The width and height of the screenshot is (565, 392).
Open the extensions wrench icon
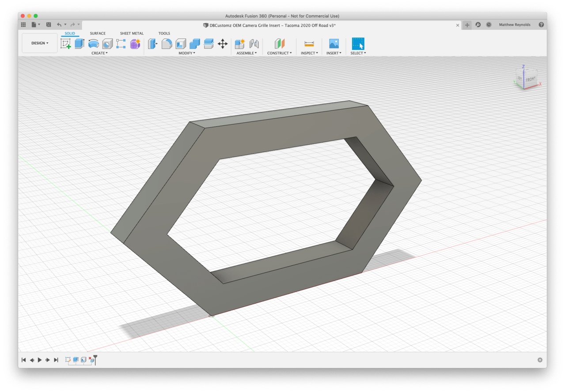(x=478, y=25)
